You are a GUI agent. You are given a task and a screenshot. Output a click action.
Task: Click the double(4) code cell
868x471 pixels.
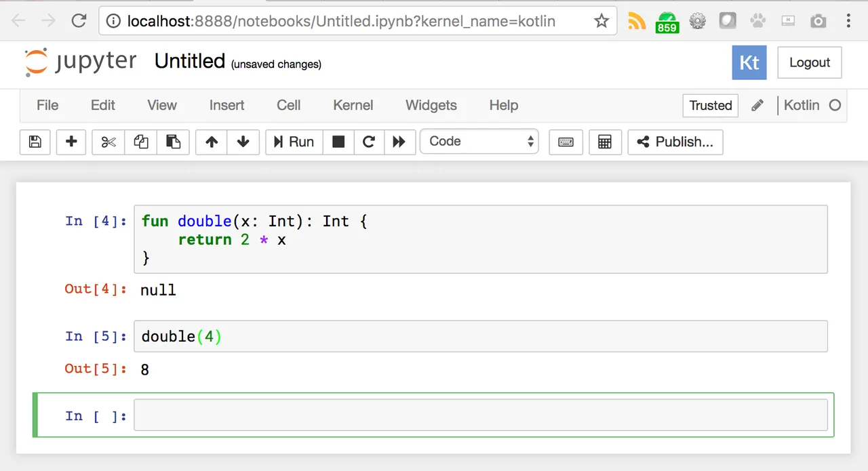tap(481, 336)
